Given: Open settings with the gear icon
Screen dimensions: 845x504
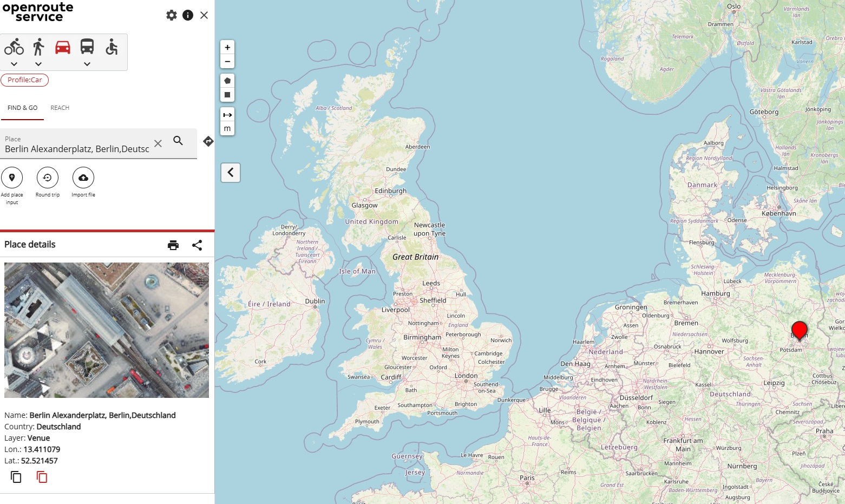Looking at the screenshot, I should [x=172, y=15].
